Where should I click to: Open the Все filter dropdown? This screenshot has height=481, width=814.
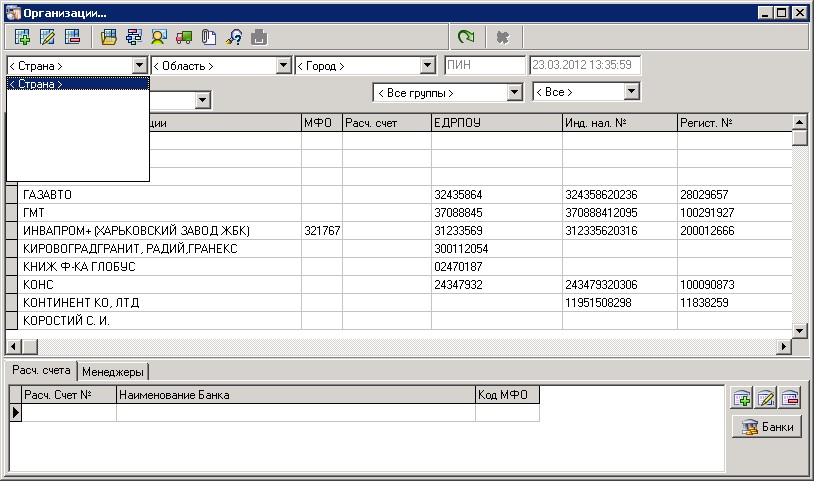click(631, 92)
